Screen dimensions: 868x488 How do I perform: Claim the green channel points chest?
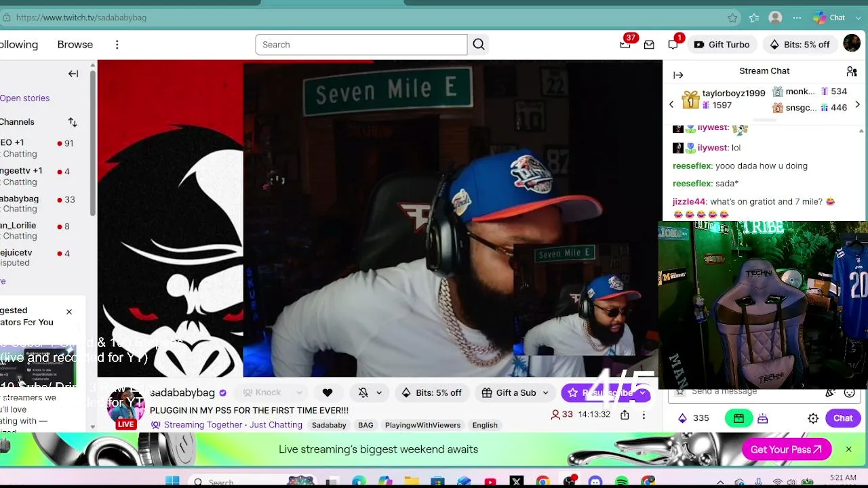(x=738, y=418)
